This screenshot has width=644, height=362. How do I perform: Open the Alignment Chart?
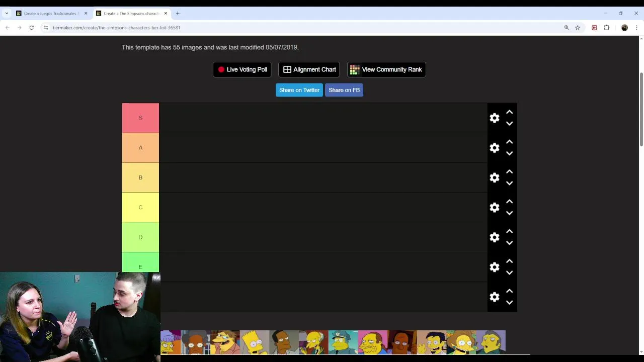tap(309, 69)
